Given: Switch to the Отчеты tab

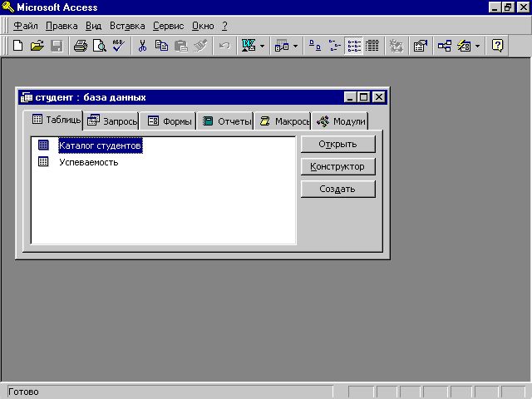Looking at the screenshot, I should point(226,121).
